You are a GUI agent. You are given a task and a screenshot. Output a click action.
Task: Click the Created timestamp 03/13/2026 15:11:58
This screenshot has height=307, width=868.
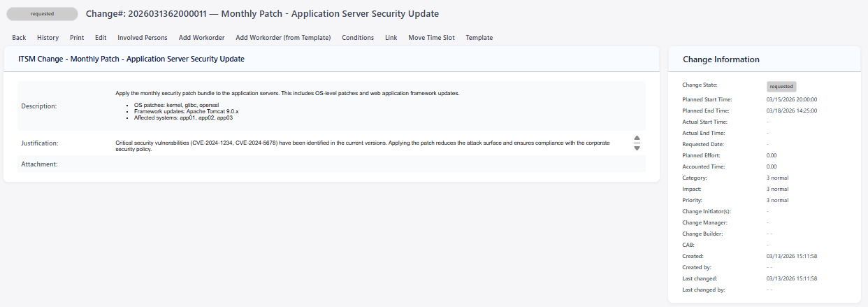tap(792, 256)
